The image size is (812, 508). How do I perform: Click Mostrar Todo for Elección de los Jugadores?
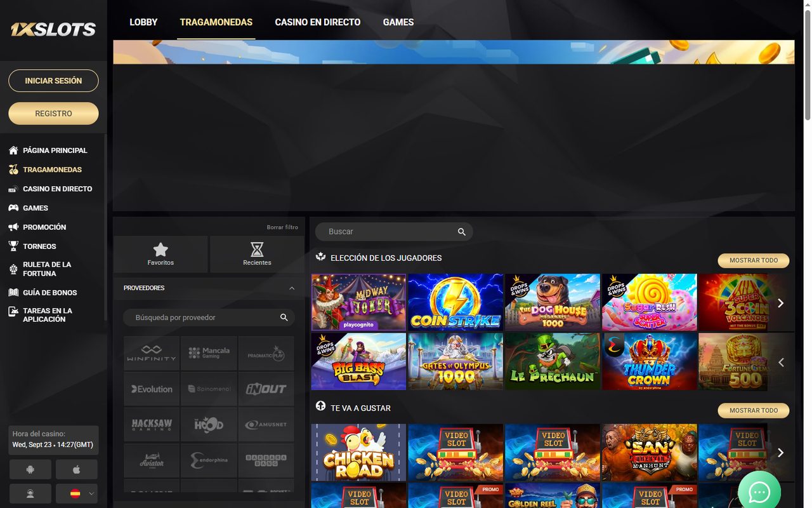pos(754,260)
